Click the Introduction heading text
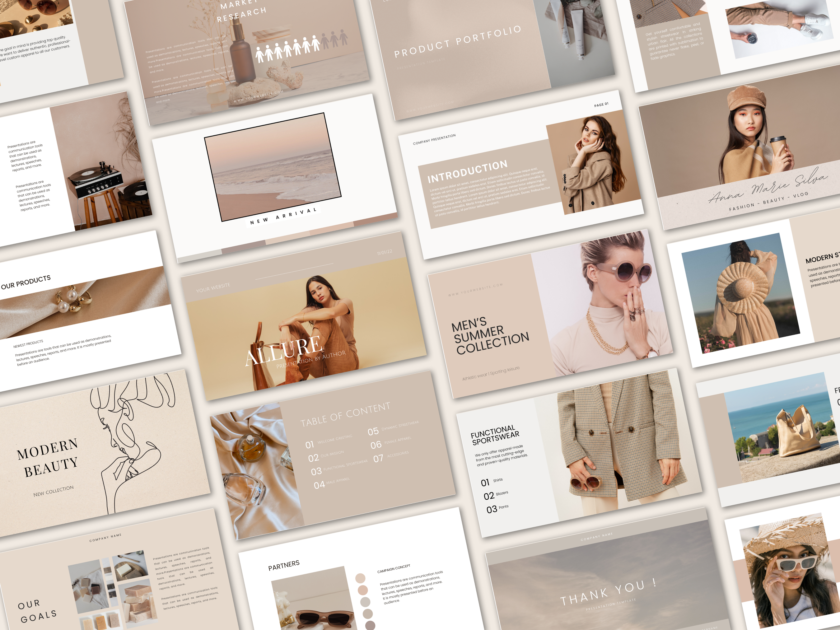 tap(467, 171)
